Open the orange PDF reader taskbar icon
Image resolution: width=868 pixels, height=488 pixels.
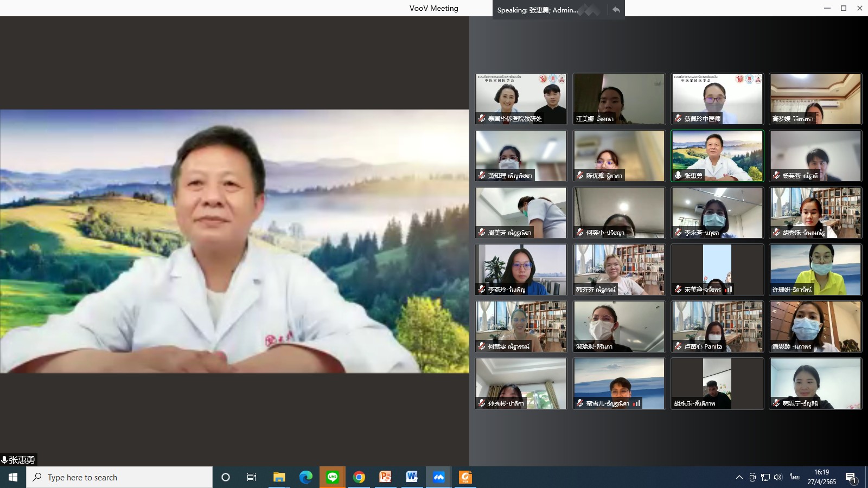tap(465, 477)
